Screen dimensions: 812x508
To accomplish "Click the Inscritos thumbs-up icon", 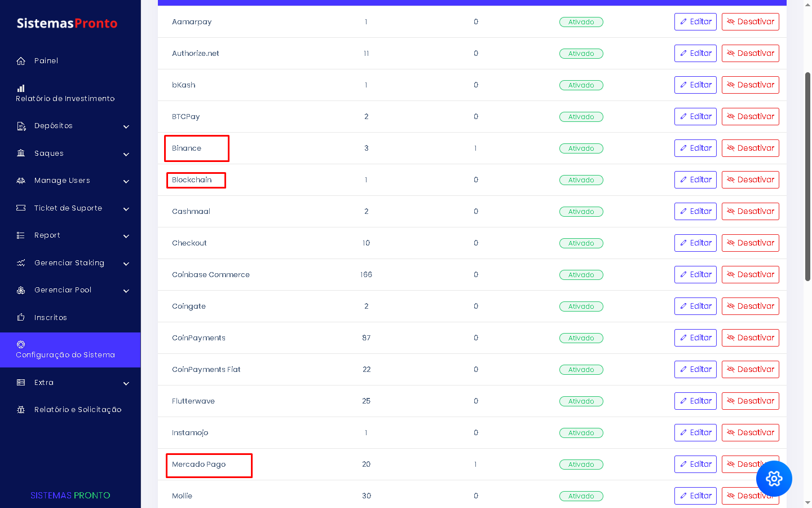I will pos(21,317).
